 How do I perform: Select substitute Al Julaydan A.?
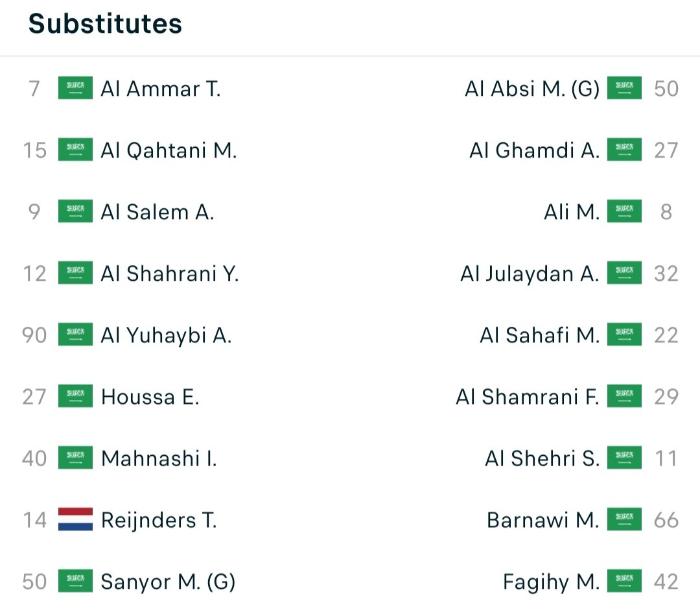pyautogui.click(x=530, y=274)
